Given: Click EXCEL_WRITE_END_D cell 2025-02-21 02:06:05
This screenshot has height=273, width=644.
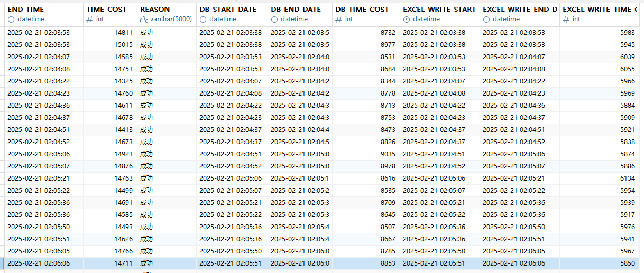Looking at the screenshot, I should (x=520, y=251).
